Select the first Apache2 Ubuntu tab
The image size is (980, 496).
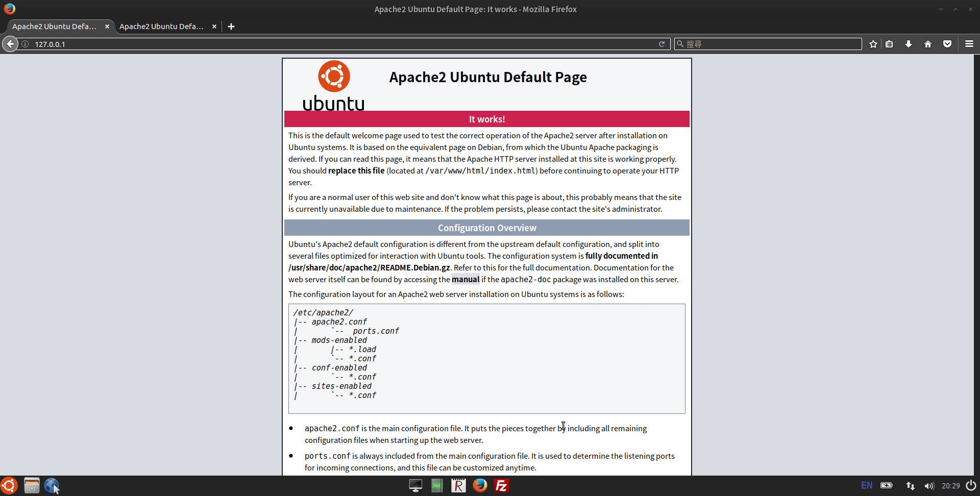[x=54, y=26]
